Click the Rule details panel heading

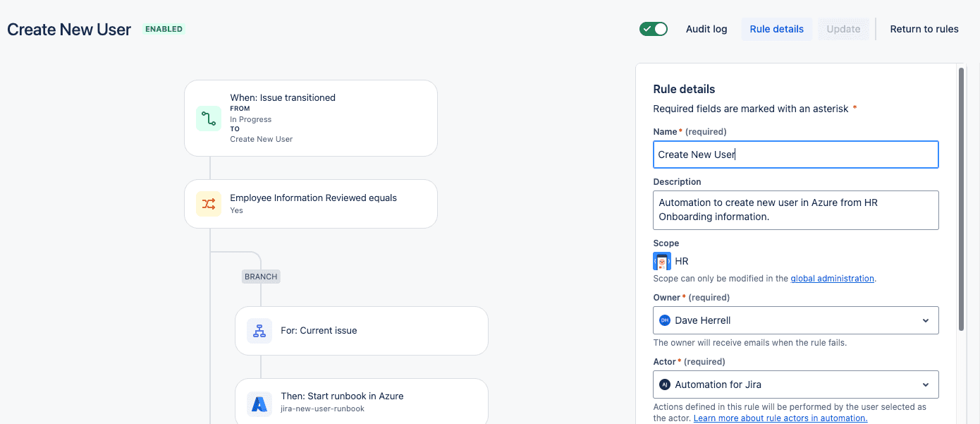point(684,90)
